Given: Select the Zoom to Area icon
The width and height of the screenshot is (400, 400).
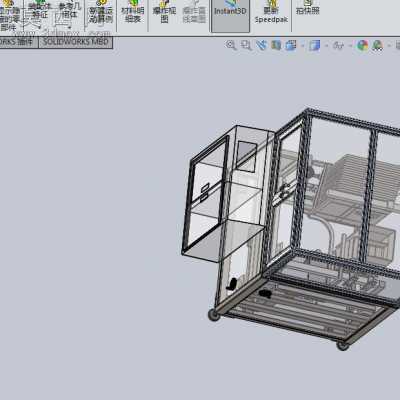Looking at the screenshot, I should (x=246, y=45).
